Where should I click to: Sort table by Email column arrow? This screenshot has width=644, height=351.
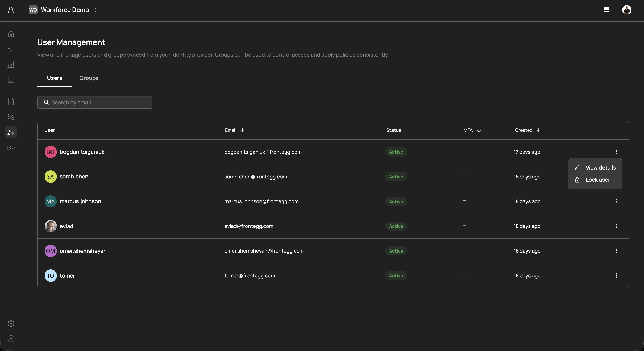tap(242, 130)
